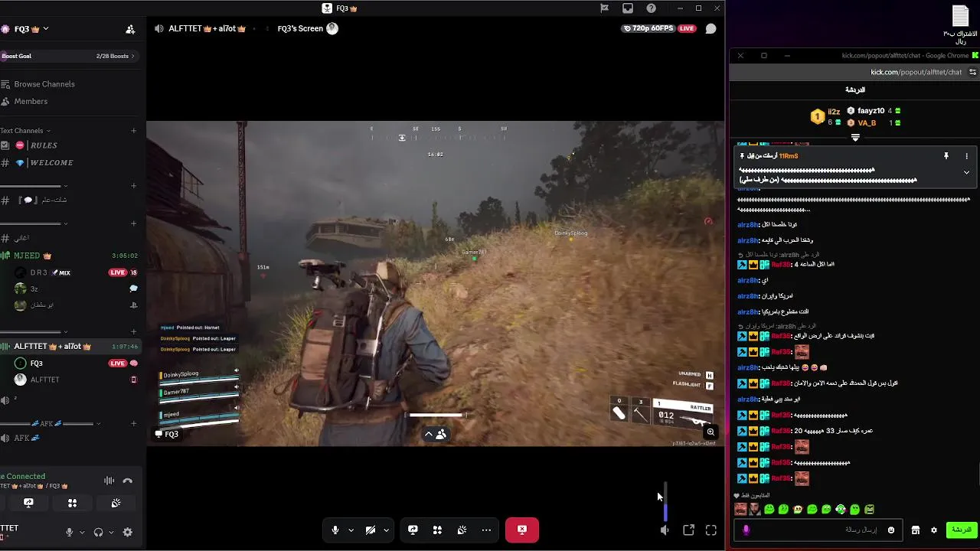The height and width of the screenshot is (551, 980).
Task: Click user 3z in MJEED channel
Action: click(75, 289)
